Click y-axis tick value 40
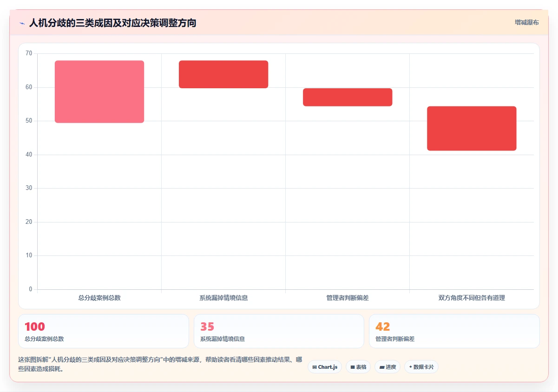 coord(29,155)
